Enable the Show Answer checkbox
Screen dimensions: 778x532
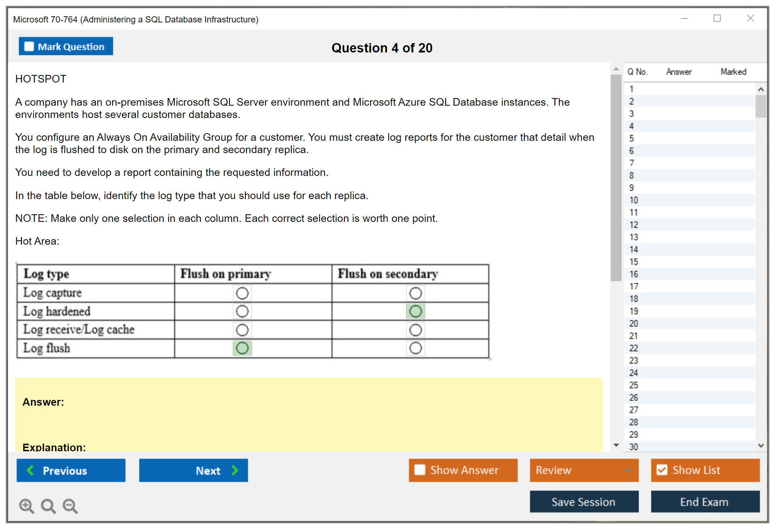[420, 470]
